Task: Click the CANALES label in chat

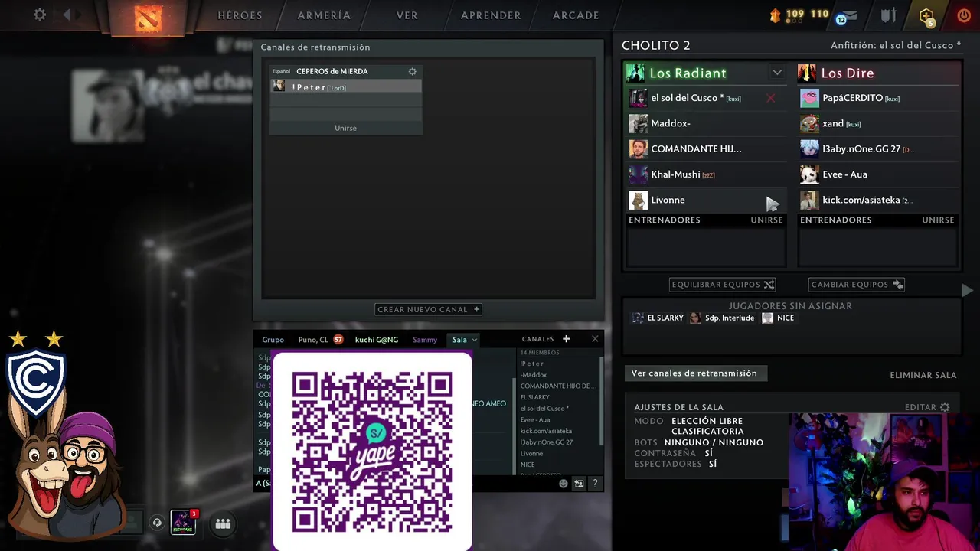Action: (537, 339)
